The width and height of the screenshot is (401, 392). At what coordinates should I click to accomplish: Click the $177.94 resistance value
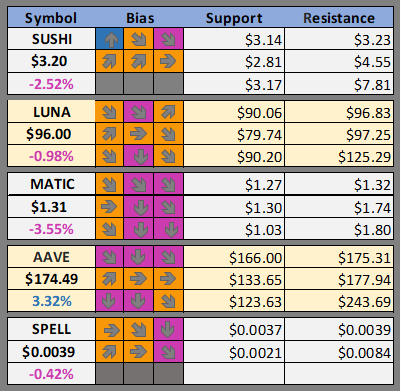pos(364,280)
